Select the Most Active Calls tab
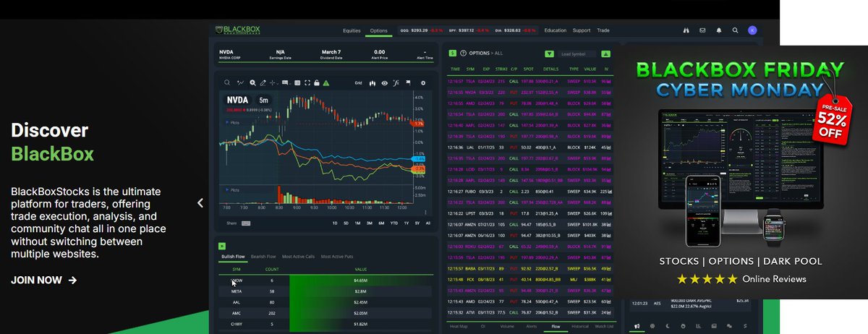868x334 pixels. 298,257
